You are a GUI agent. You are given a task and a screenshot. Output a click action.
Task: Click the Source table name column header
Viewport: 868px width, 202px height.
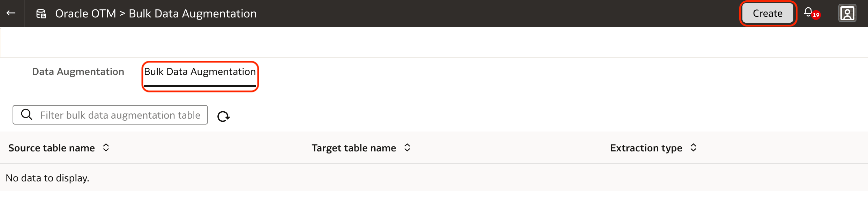pyautogui.click(x=52, y=148)
